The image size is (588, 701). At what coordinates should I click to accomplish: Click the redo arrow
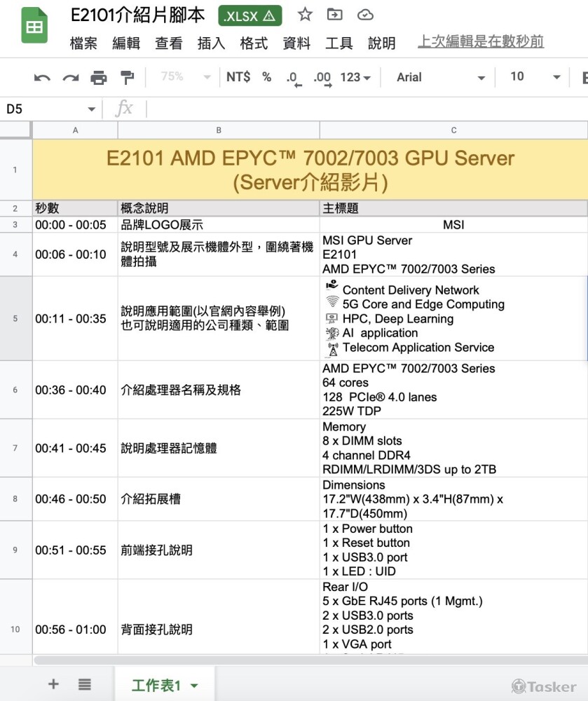click(71, 77)
